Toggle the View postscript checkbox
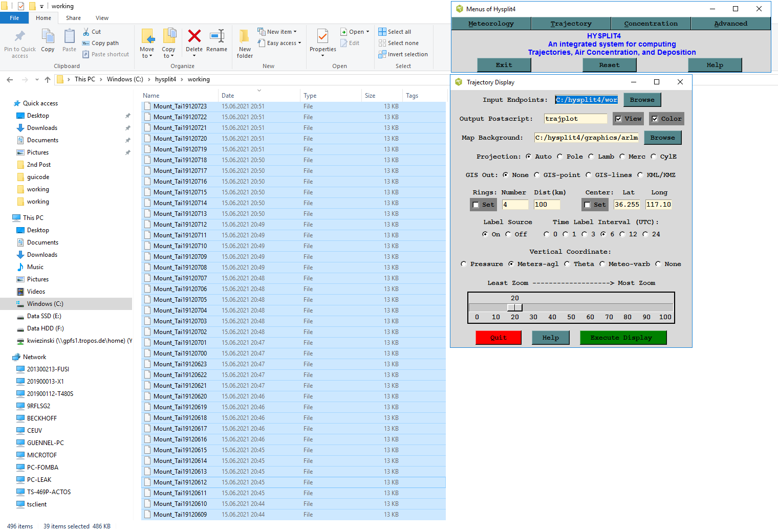This screenshot has width=778, height=532. click(618, 119)
